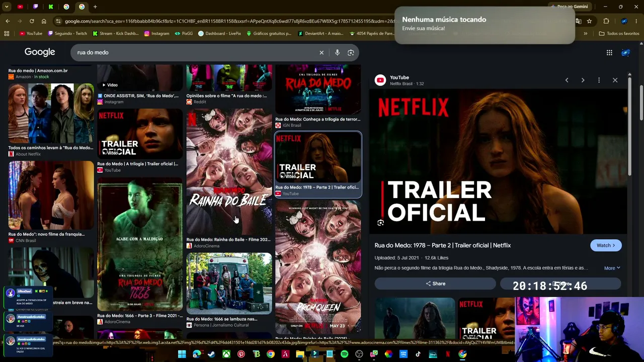Open Spotify from the taskbar

[344, 354]
